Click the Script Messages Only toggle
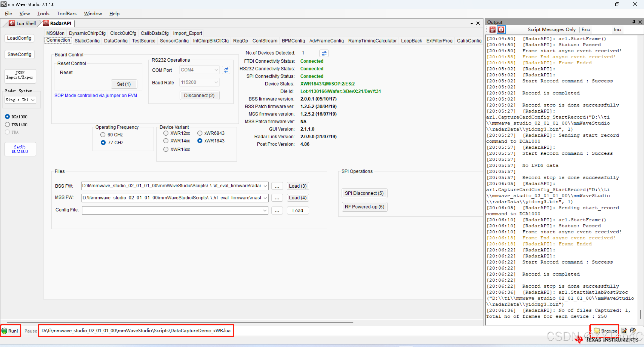Screen dimensions: 644x347 point(551,30)
